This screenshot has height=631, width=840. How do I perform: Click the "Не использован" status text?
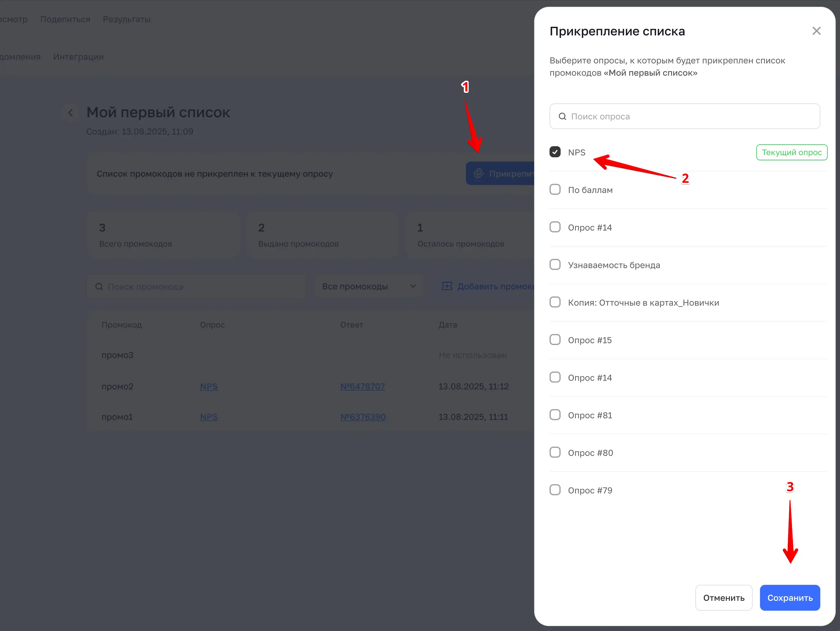pos(473,355)
